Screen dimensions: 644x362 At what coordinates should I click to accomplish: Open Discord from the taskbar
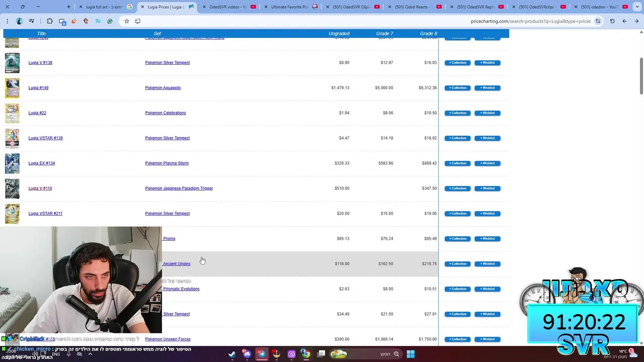247,354
